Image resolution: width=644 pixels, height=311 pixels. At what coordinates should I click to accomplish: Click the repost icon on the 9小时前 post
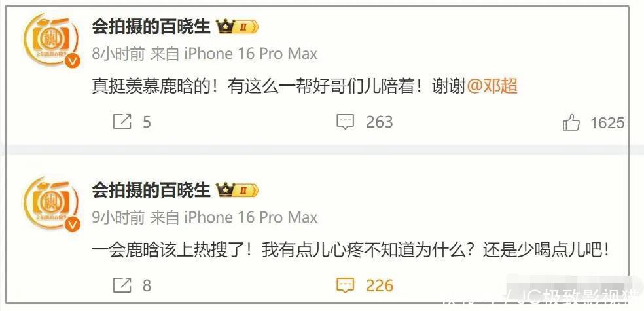point(122,285)
